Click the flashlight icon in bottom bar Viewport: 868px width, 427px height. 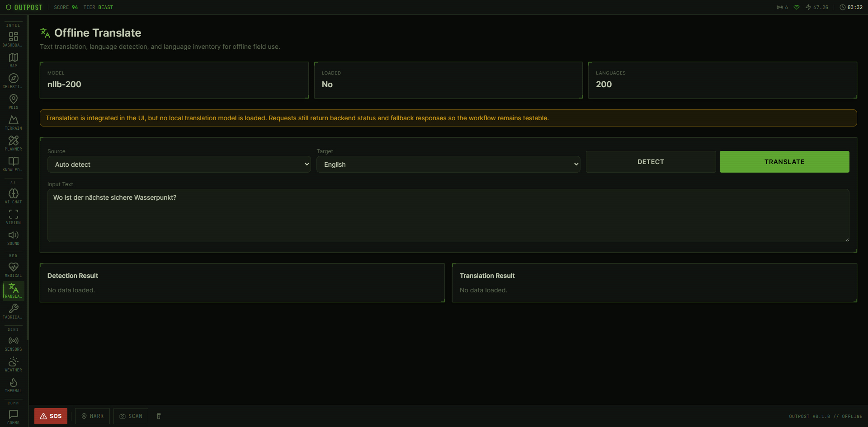point(159,416)
